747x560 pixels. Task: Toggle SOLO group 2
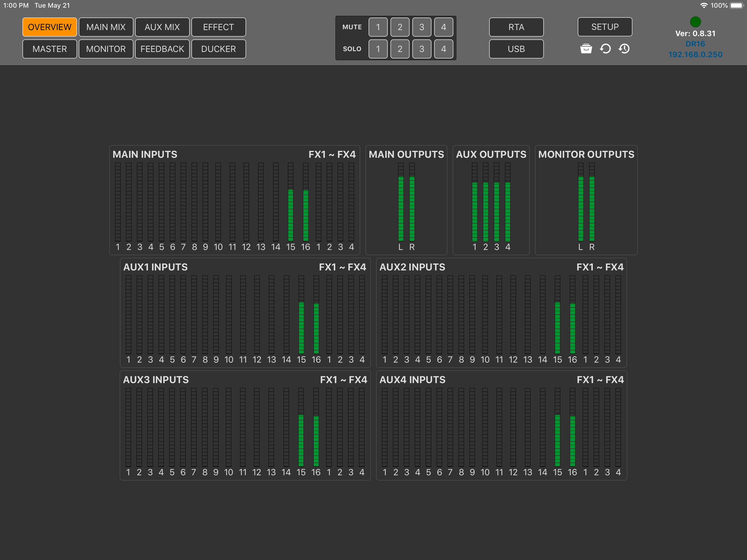point(400,49)
